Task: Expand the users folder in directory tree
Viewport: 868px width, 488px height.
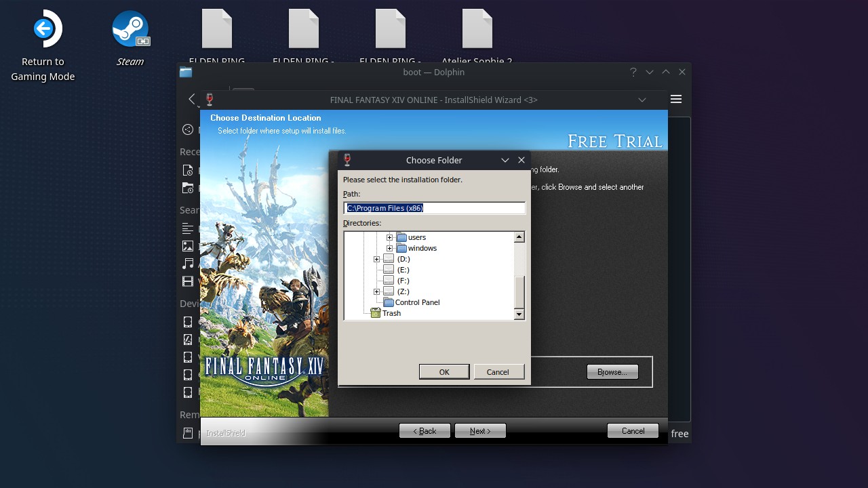Action: click(x=390, y=237)
